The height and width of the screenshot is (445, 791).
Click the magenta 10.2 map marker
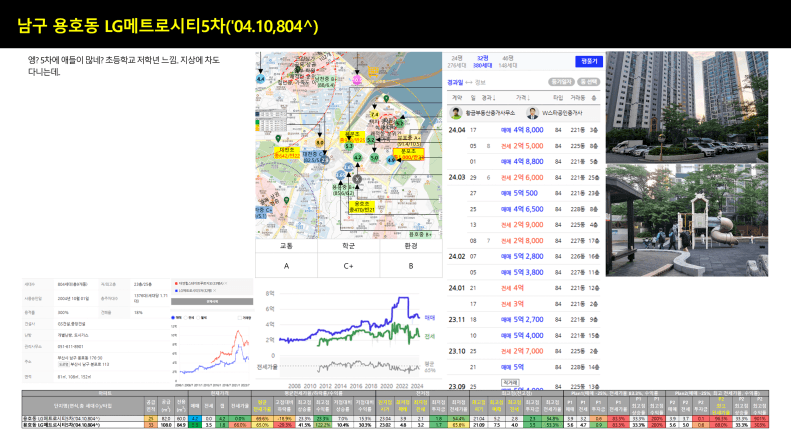(x=357, y=80)
